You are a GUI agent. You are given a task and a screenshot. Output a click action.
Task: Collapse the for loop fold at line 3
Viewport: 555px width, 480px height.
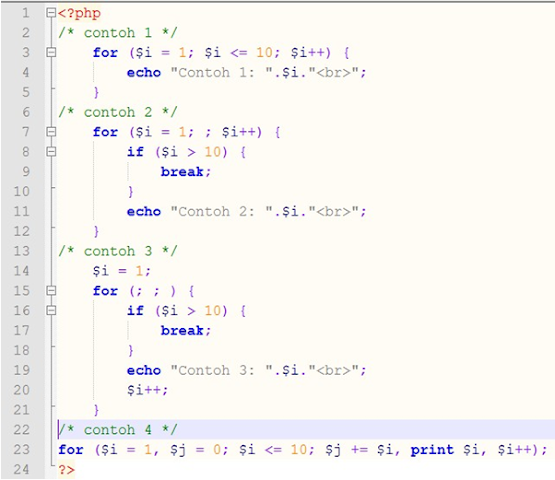(x=51, y=53)
